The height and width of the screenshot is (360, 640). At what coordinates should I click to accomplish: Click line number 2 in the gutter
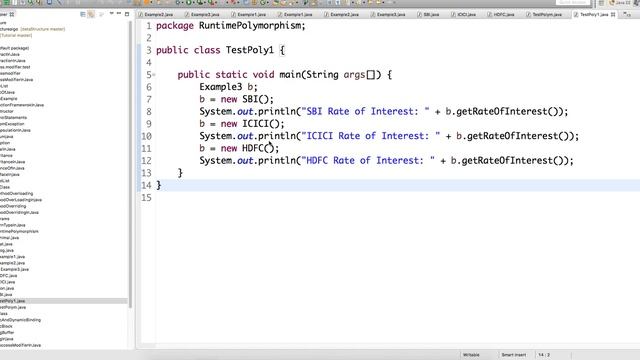coord(149,38)
